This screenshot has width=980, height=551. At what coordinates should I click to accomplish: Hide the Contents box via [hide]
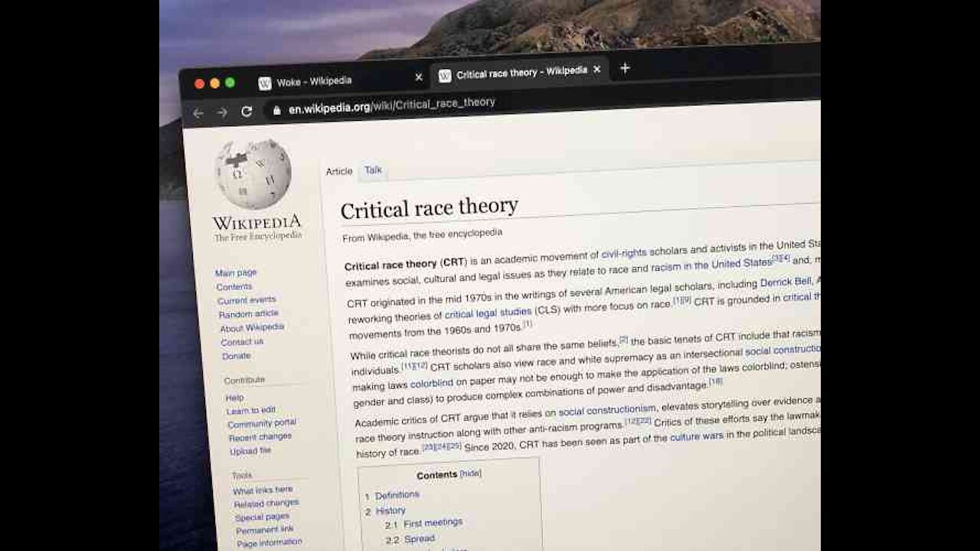pyautogui.click(x=470, y=474)
